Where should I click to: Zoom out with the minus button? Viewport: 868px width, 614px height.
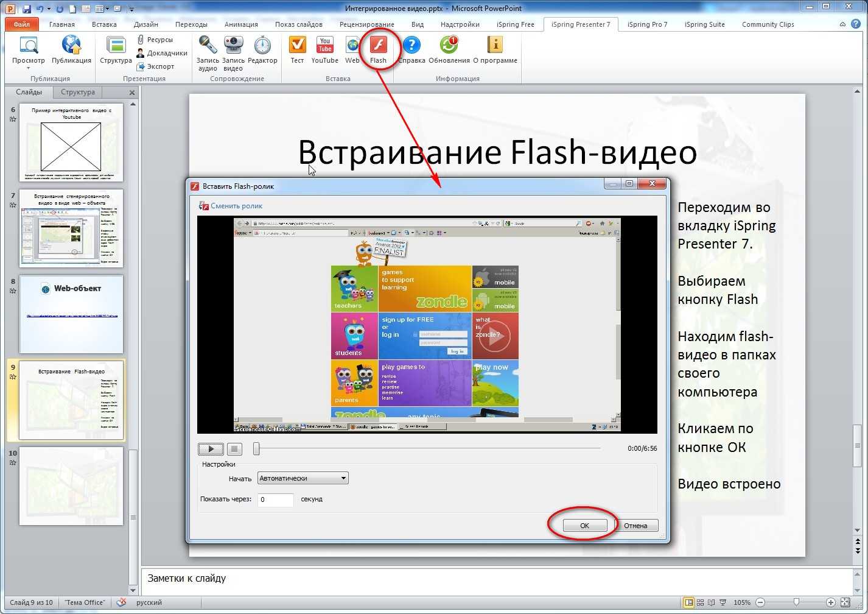pos(760,602)
